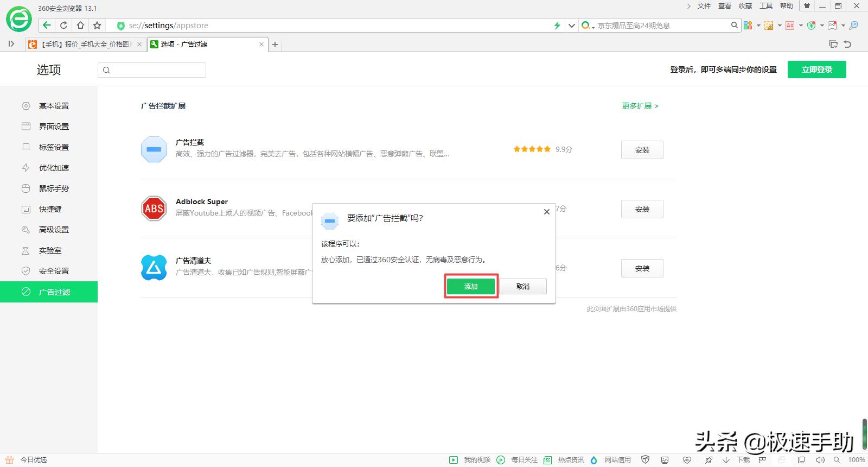Viewport: 868px width, 467px height.
Task: Click the status bar rocket accelerator icon
Action: click(709, 460)
